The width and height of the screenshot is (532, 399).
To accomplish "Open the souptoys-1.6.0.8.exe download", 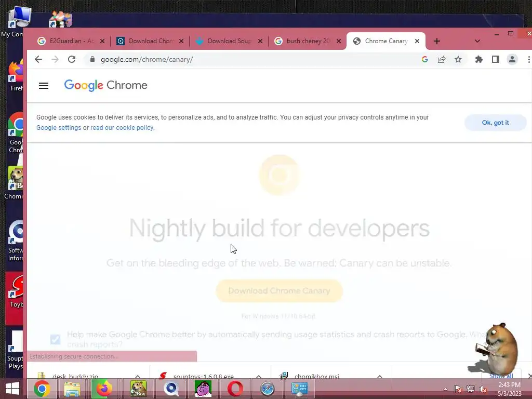I will tap(204, 376).
